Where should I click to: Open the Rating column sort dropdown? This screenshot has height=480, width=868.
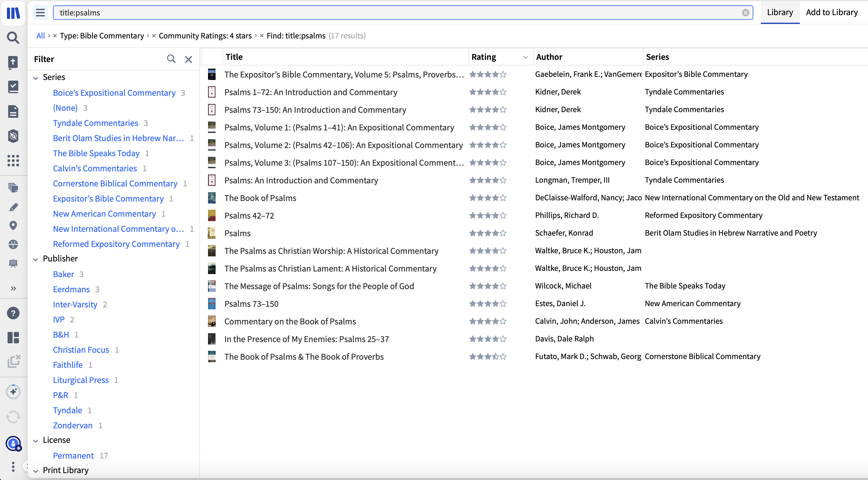[525, 57]
